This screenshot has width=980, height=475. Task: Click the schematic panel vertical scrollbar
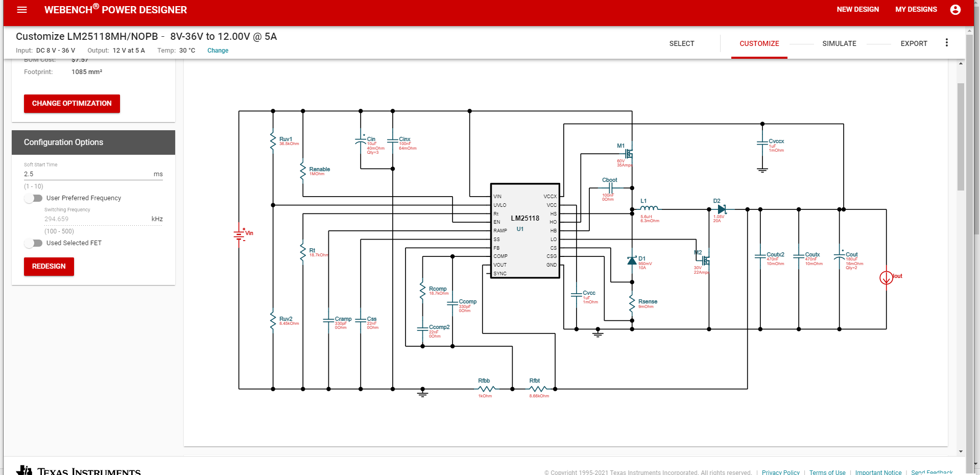coord(961,136)
